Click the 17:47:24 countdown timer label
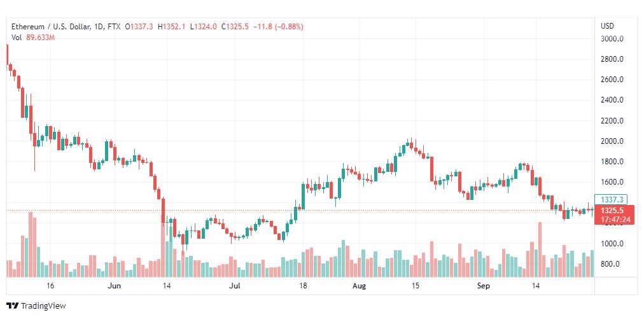The height and width of the screenshot is (317, 644). click(615, 220)
